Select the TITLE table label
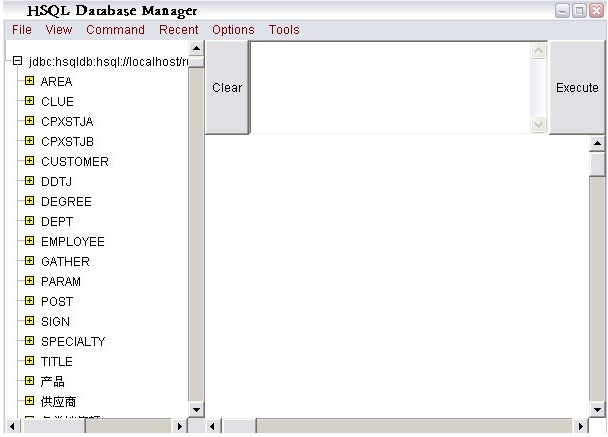Screen dimensions: 608x437 coord(57,361)
